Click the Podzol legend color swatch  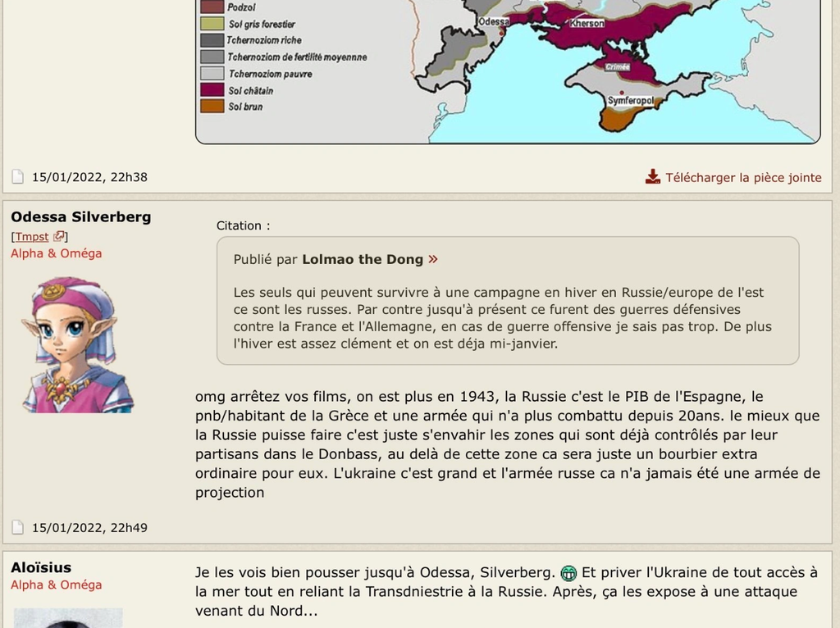point(212,7)
